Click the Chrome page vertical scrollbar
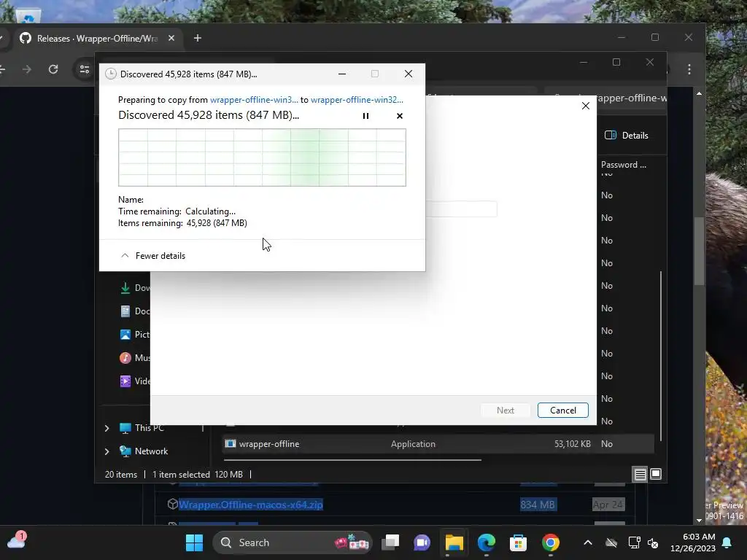Viewport: 747px width, 560px height. tap(699, 251)
